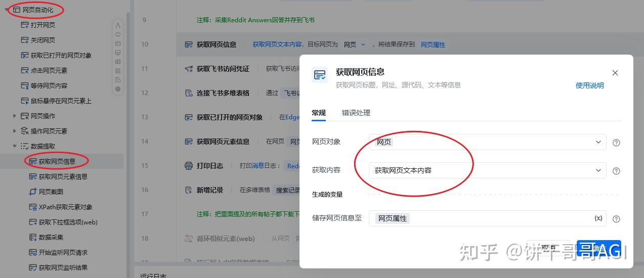The height and width of the screenshot is (278, 644).
Task: Switch to the 常规 tab
Action: pyautogui.click(x=319, y=113)
